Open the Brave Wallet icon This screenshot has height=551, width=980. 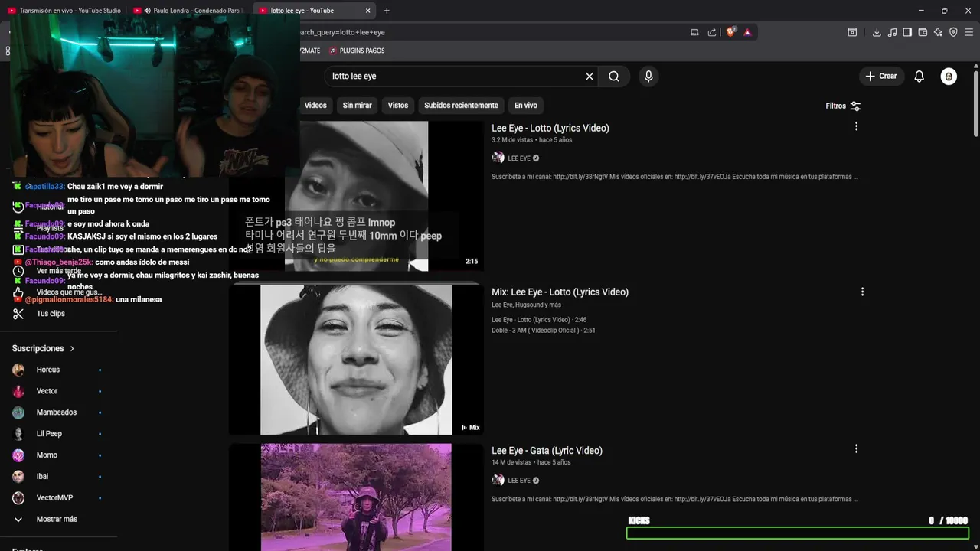click(x=923, y=32)
